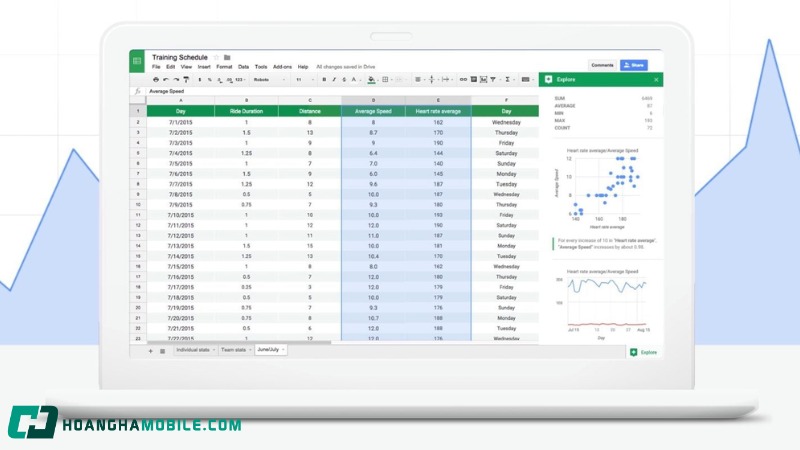
Task: Click the Explore button at bottom right
Action: tap(644, 352)
